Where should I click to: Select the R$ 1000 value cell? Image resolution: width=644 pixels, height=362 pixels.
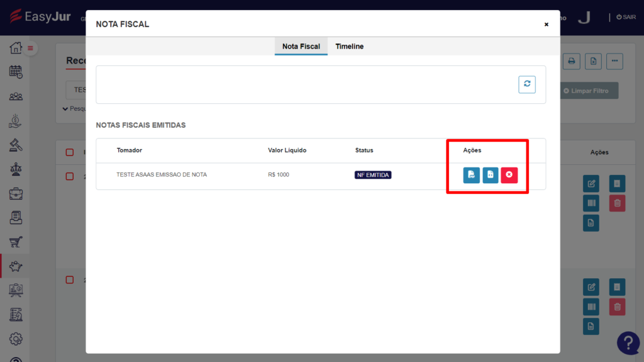(279, 175)
